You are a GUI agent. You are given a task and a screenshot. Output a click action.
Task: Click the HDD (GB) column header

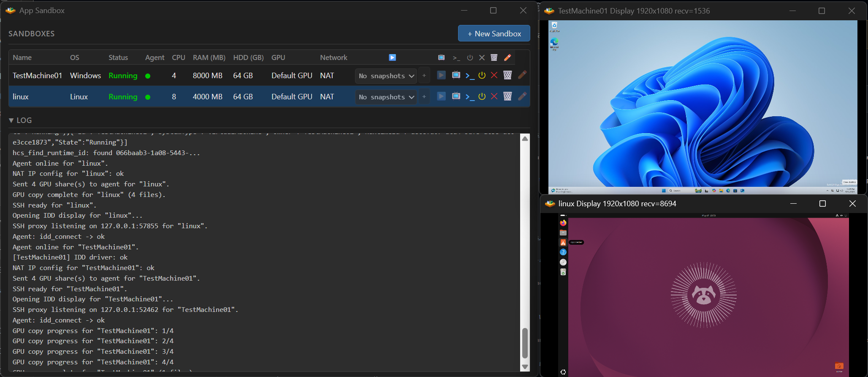point(248,57)
